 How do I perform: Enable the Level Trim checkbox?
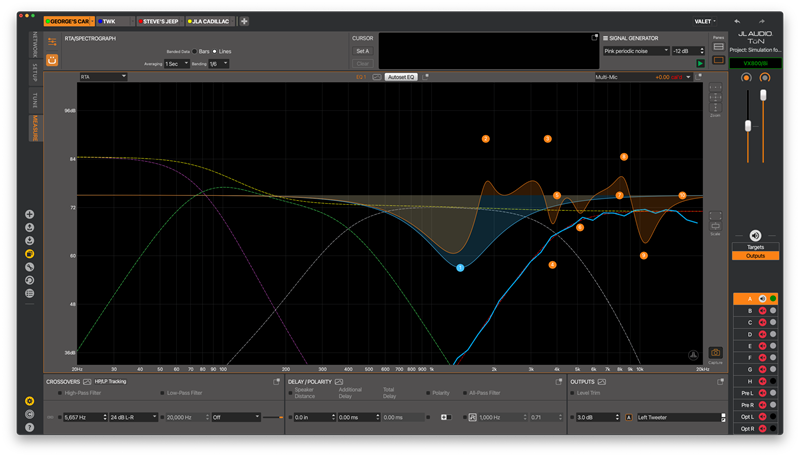(572, 393)
